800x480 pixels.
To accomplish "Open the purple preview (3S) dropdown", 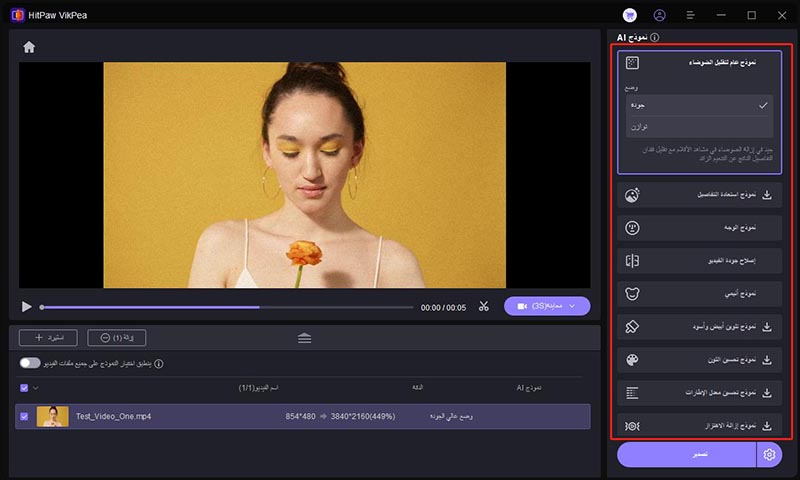I will [x=547, y=306].
